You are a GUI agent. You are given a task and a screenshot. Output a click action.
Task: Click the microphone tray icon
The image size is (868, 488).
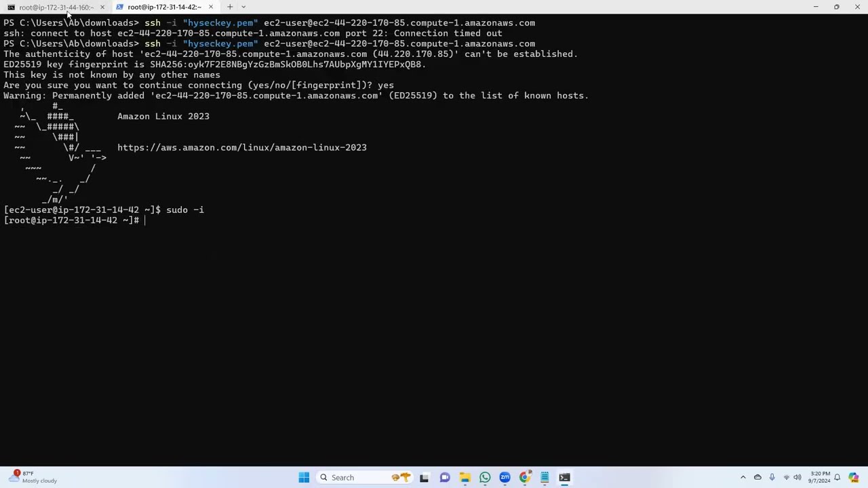772,478
